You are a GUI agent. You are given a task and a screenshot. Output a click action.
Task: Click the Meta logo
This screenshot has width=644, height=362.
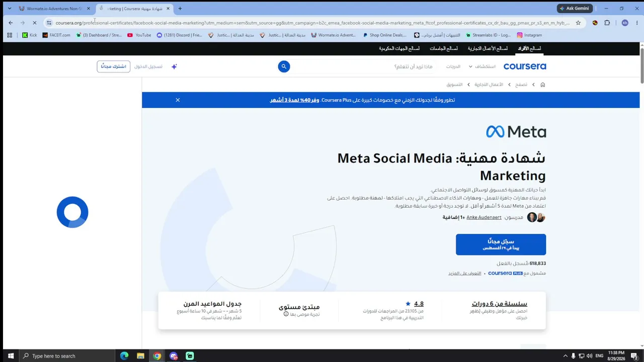coord(516,132)
